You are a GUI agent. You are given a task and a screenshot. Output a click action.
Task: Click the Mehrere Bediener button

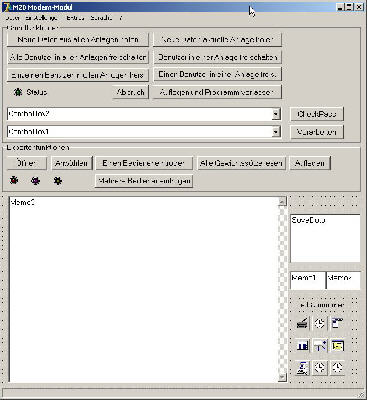point(144,181)
